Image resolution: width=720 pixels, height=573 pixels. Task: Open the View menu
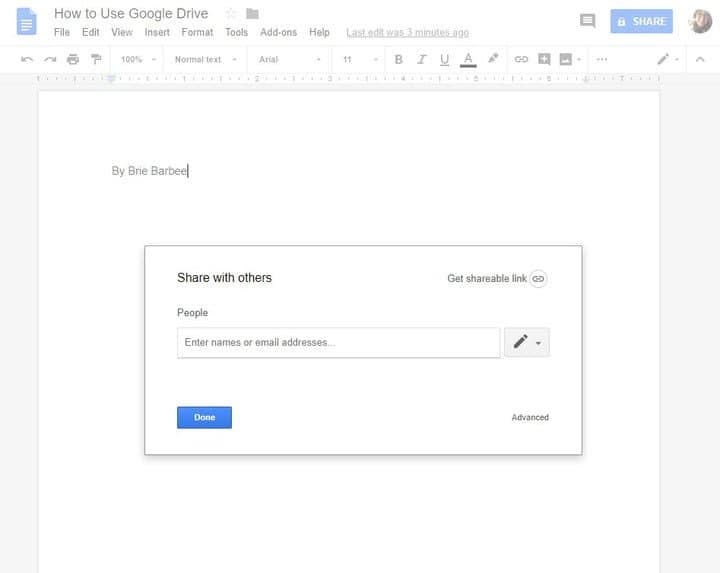tap(122, 33)
